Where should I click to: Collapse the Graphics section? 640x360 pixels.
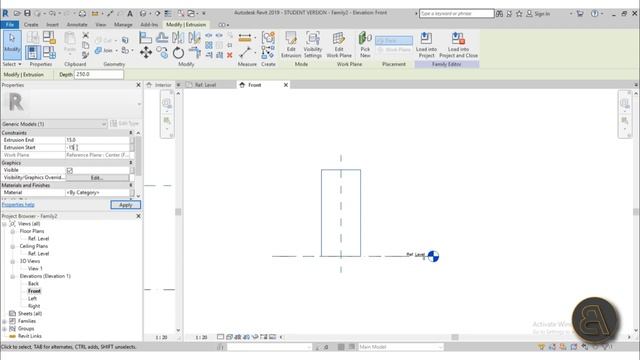[131, 163]
